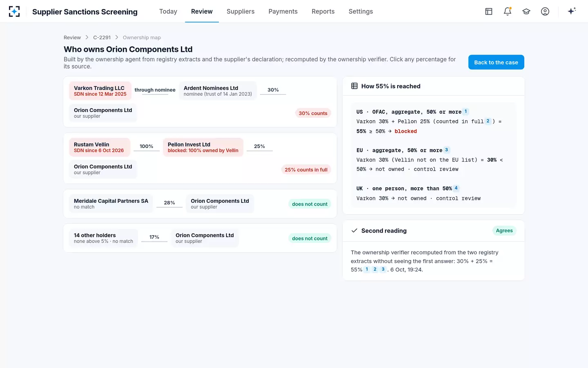Go to Review in the breadcrumb
Viewport: 588px width, 368px height.
(72, 38)
